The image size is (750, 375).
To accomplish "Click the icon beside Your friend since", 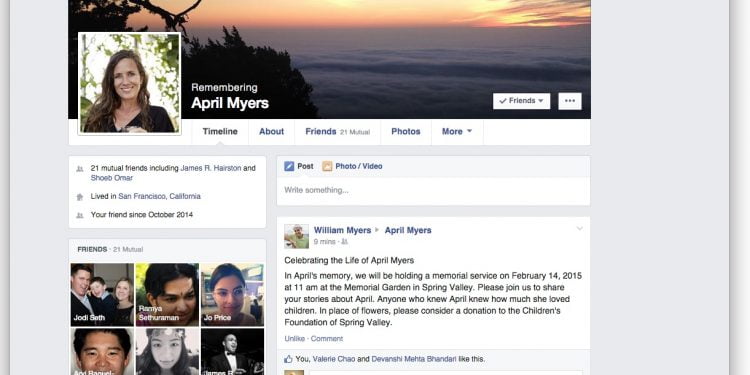I will [x=80, y=215].
